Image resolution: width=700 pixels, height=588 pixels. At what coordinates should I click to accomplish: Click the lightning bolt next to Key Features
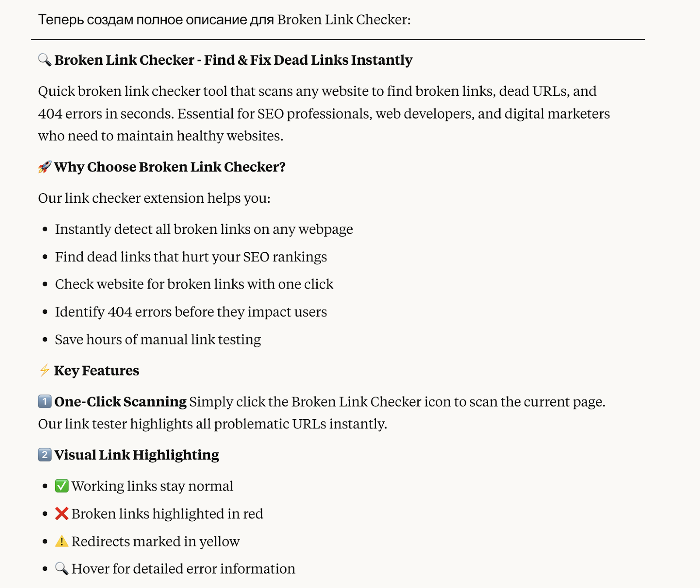pos(45,370)
